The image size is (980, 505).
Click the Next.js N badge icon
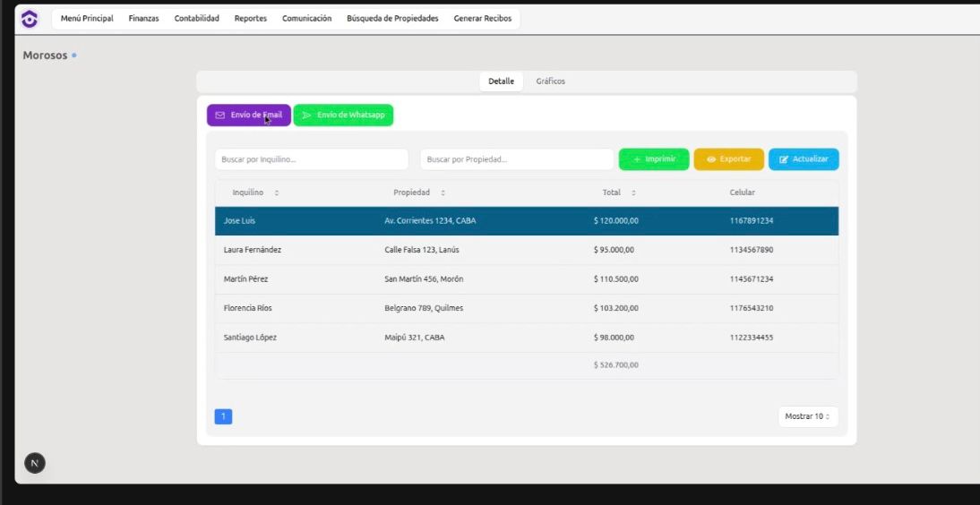tap(34, 463)
